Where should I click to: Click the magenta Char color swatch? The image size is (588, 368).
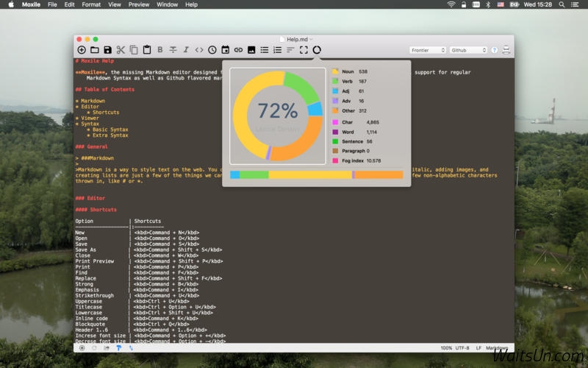(335, 122)
